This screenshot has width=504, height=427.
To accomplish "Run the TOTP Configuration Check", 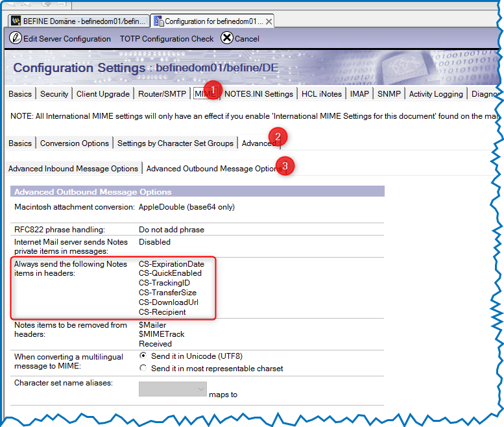I will (x=167, y=39).
